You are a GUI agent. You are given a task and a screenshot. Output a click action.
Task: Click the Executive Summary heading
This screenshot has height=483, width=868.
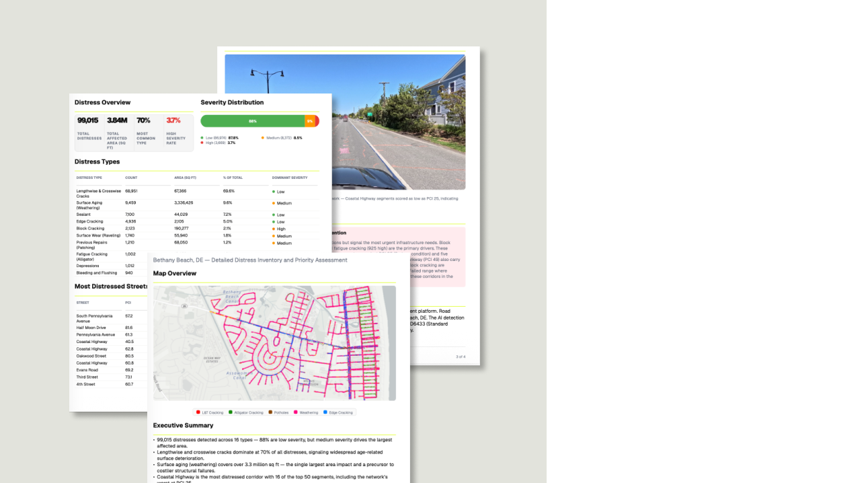pos(183,425)
